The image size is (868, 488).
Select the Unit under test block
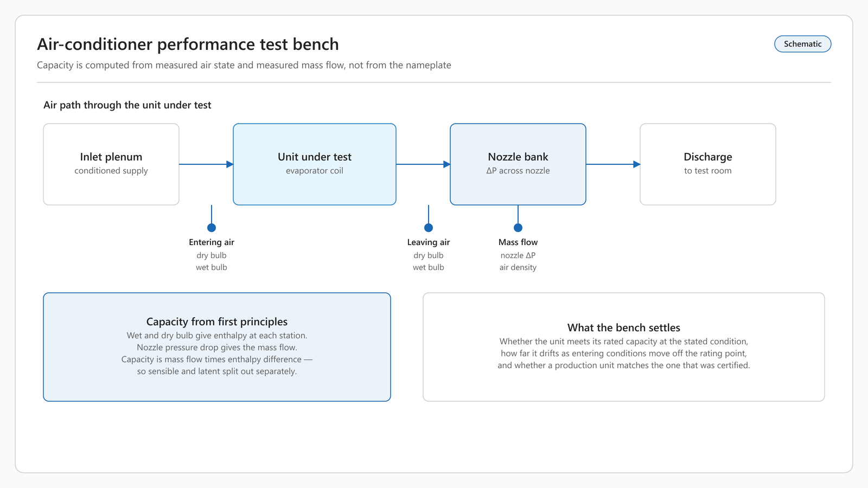(315, 164)
